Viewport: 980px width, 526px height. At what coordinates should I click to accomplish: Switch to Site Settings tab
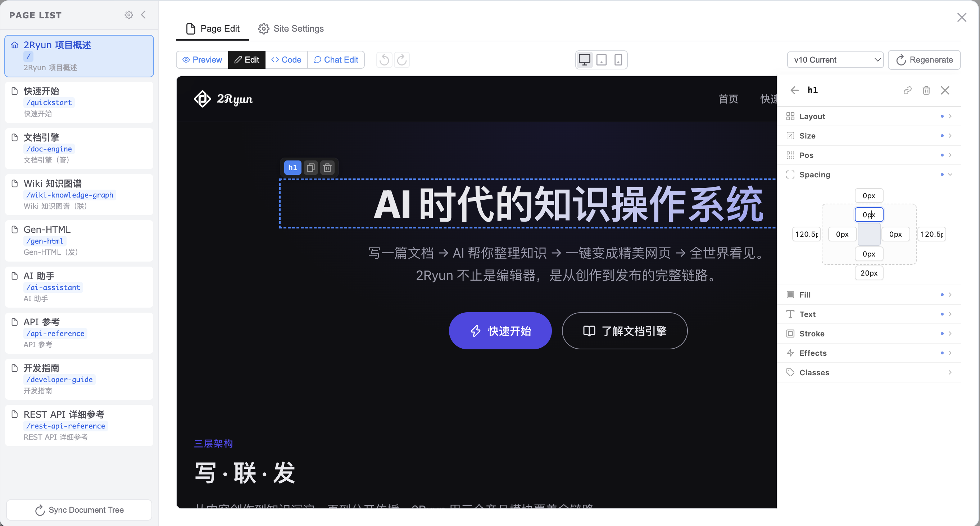tap(291, 29)
